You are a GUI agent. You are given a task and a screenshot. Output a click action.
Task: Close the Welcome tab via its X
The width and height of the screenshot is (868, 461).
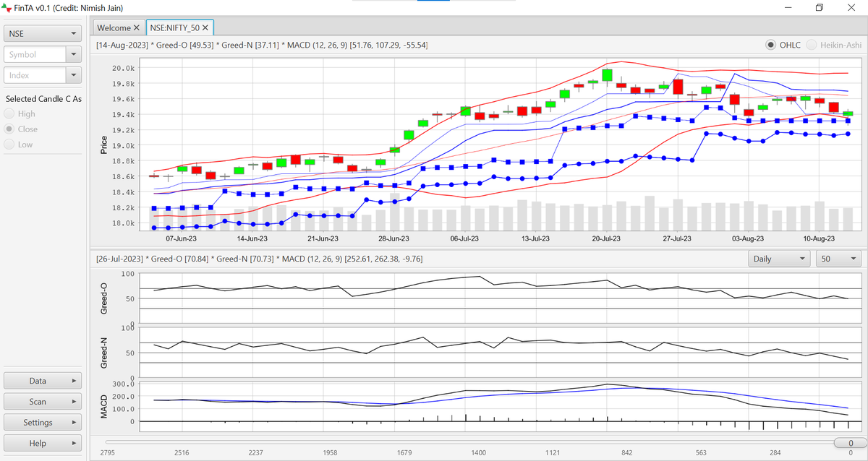click(x=137, y=27)
